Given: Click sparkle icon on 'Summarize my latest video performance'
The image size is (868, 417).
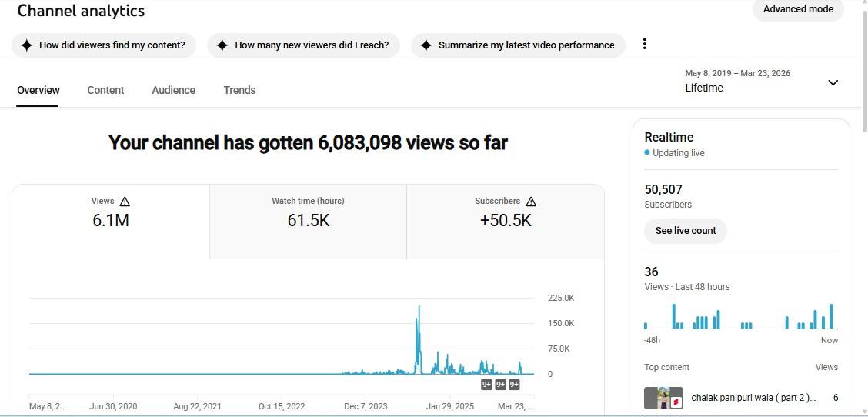Looking at the screenshot, I should point(426,45).
